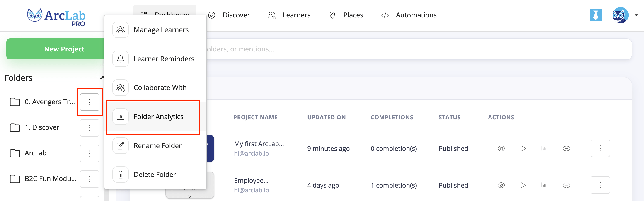Copy link icon for My first ArcLab project
The width and height of the screenshot is (644, 201).
click(566, 148)
